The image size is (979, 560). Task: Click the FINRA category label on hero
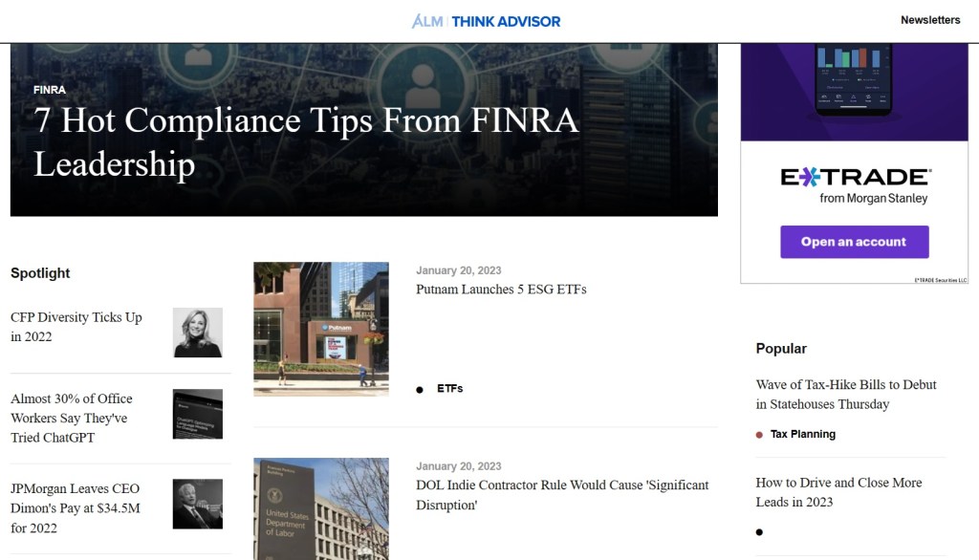click(x=50, y=90)
